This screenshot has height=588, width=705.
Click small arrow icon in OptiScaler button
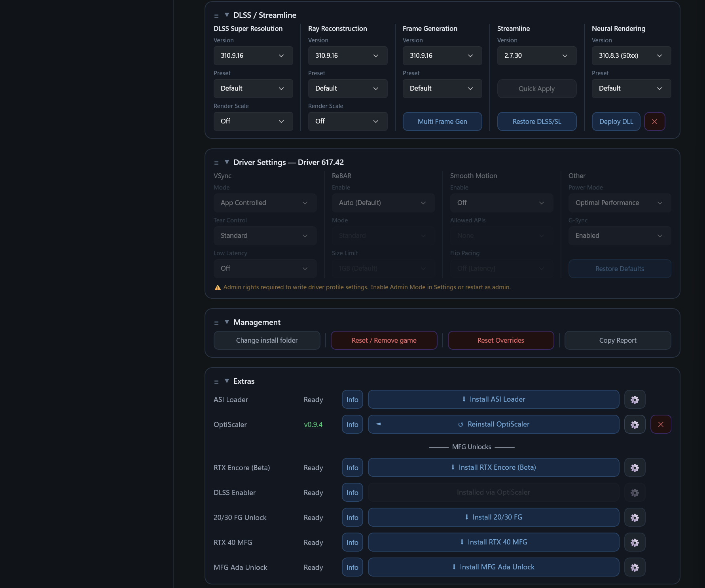tap(378, 424)
